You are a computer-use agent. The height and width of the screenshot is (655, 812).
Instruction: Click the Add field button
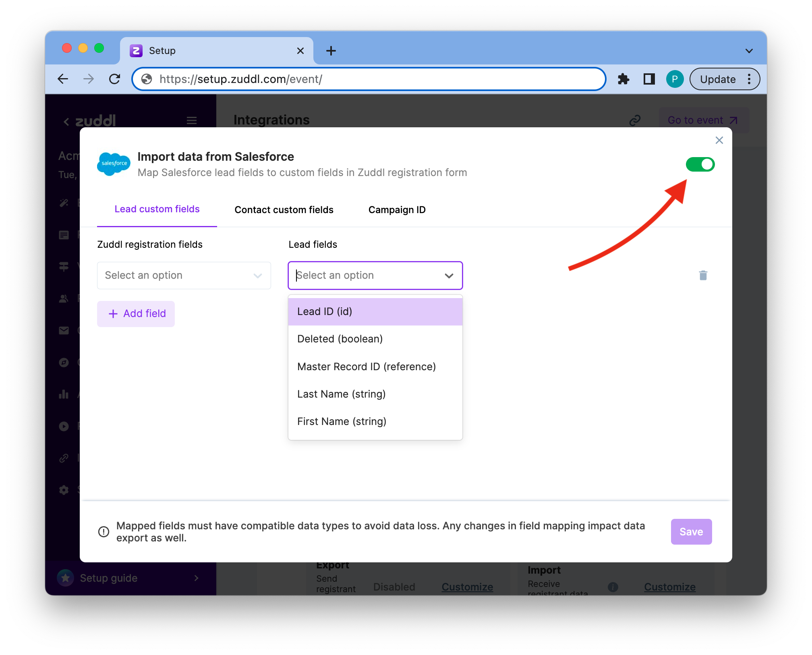click(136, 314)
